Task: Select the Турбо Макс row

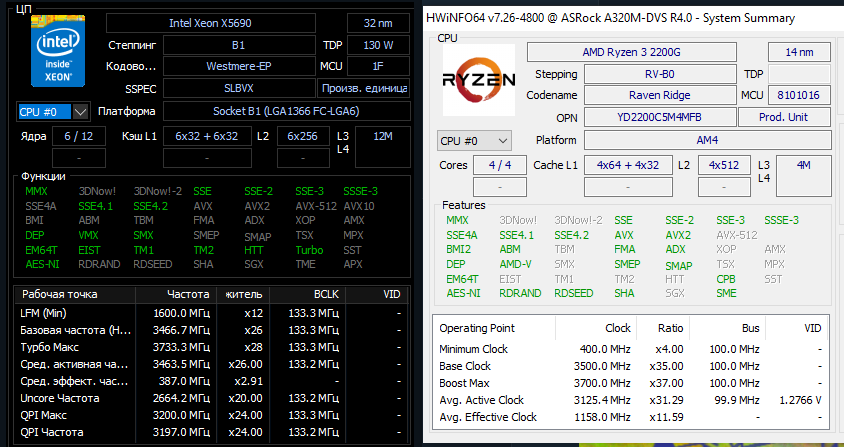Action: 211,347
